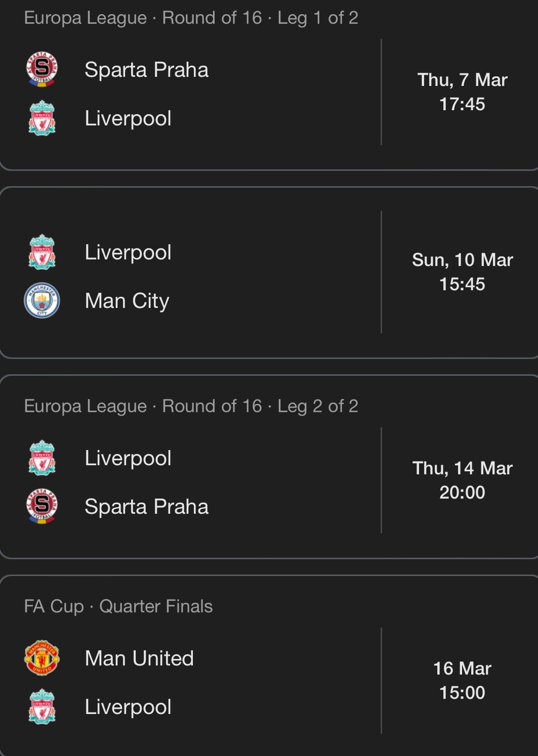Click Liverpool crest in FA Cup fixture
538x756 pixels.
click(x=42, y=706)
